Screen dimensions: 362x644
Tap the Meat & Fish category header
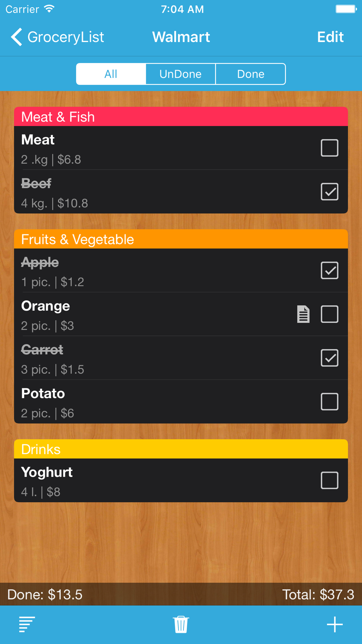(x=181, y=117)
